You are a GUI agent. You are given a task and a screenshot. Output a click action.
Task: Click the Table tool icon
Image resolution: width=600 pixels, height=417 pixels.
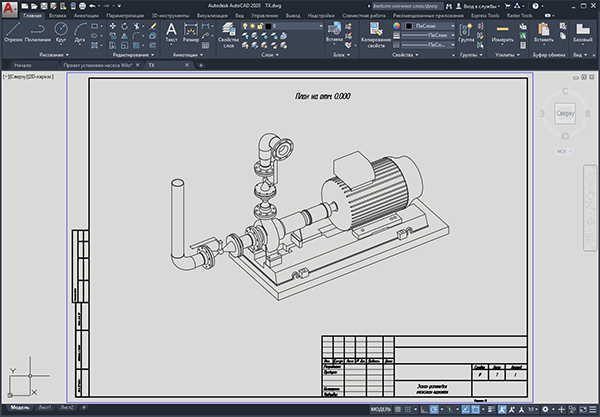click(x=205, y=45)
